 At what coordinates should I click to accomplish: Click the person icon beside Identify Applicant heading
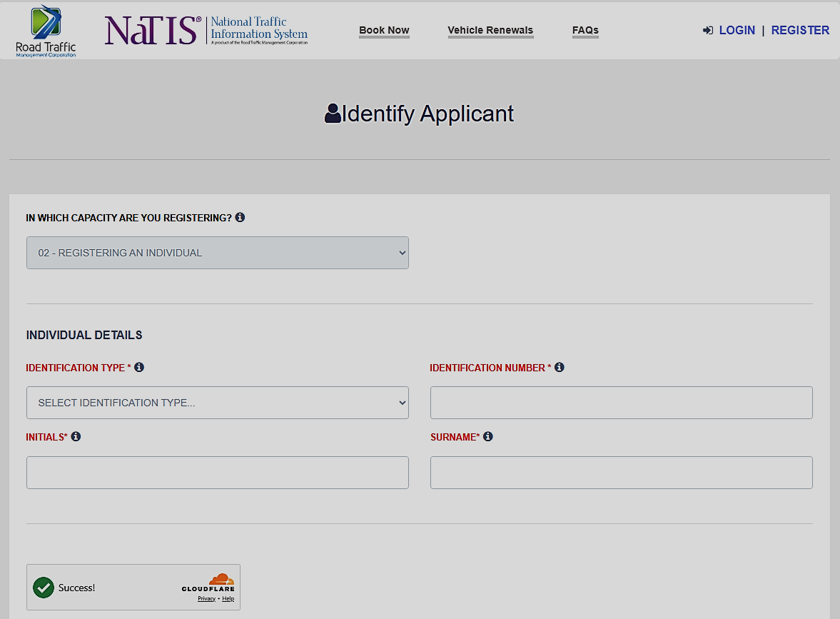[333, 113]
